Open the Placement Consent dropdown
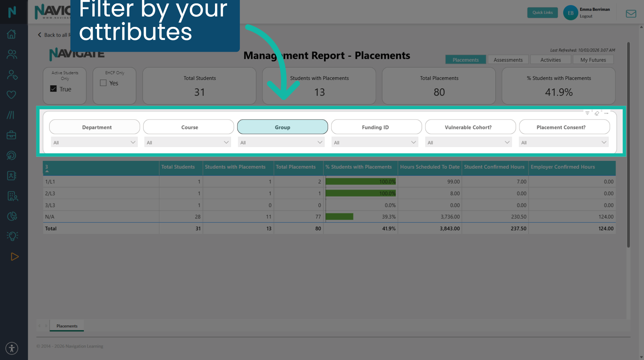 coord(563,142)
